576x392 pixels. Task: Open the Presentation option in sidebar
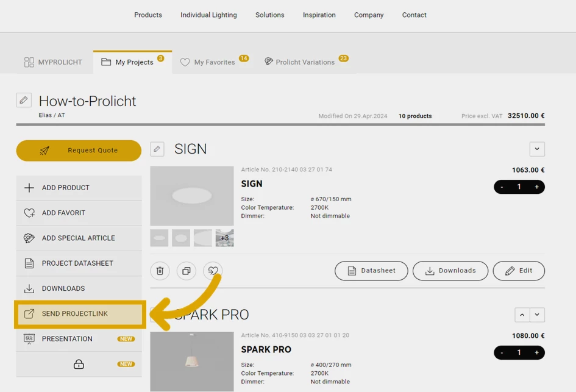pyautogui.click(x=67, y=339)
